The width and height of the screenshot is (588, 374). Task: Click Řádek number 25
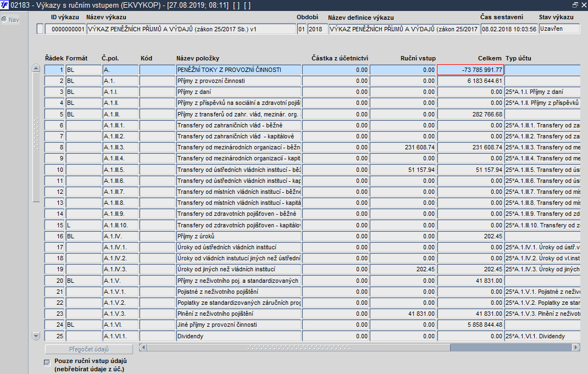(x=54, y=336)
